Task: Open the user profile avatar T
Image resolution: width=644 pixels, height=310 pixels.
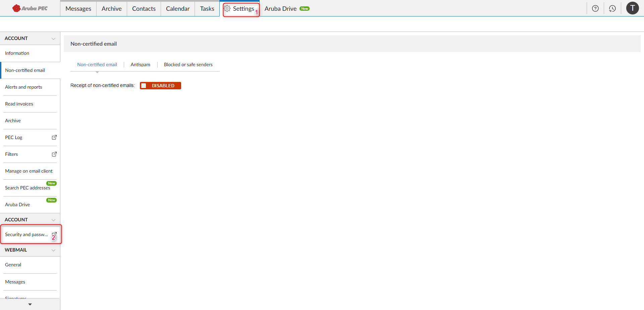Action: 632,8
